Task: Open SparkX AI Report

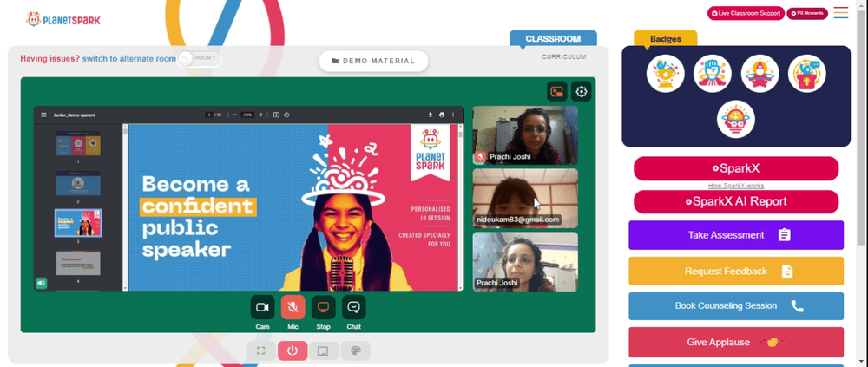Action: click(736, 202)
